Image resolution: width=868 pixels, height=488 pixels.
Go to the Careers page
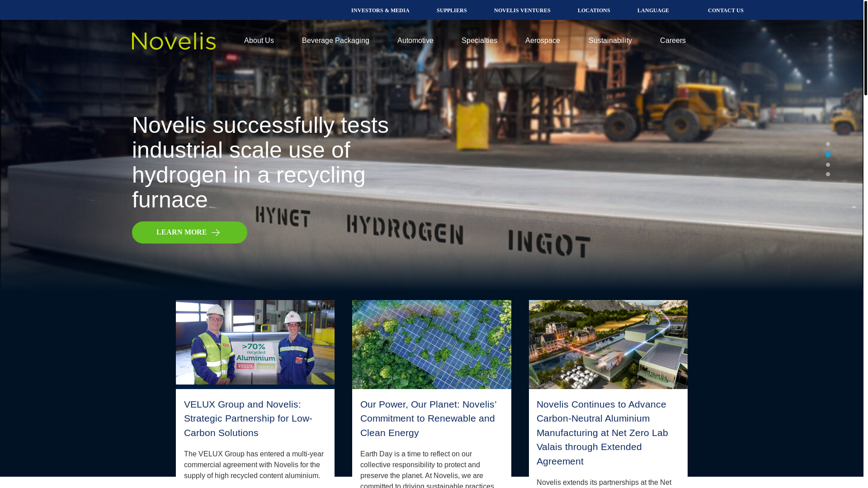[673, 41]
